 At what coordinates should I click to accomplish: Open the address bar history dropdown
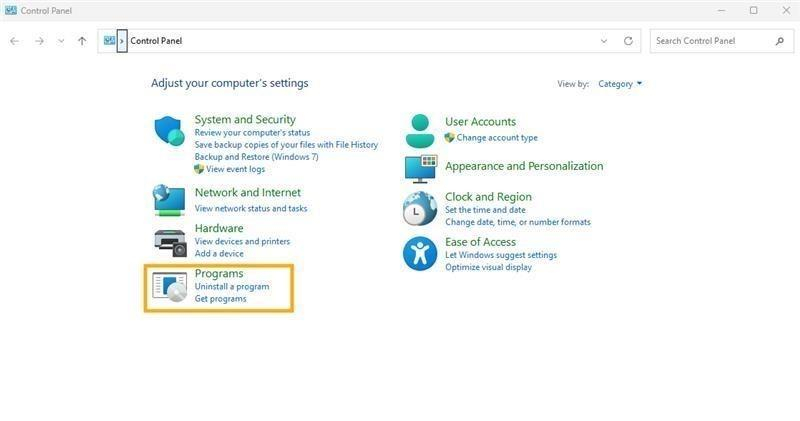tap(604, 41)
